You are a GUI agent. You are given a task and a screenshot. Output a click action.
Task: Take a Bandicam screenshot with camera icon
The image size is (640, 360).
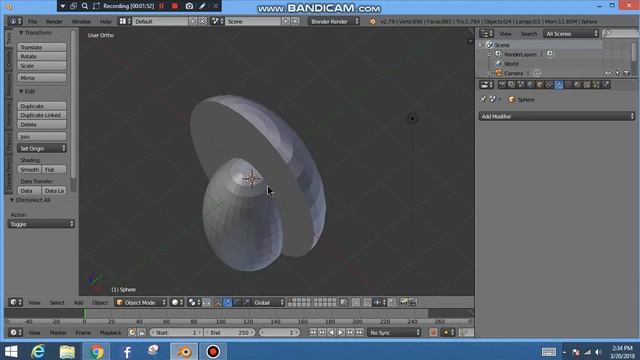[x=189, y=6]
